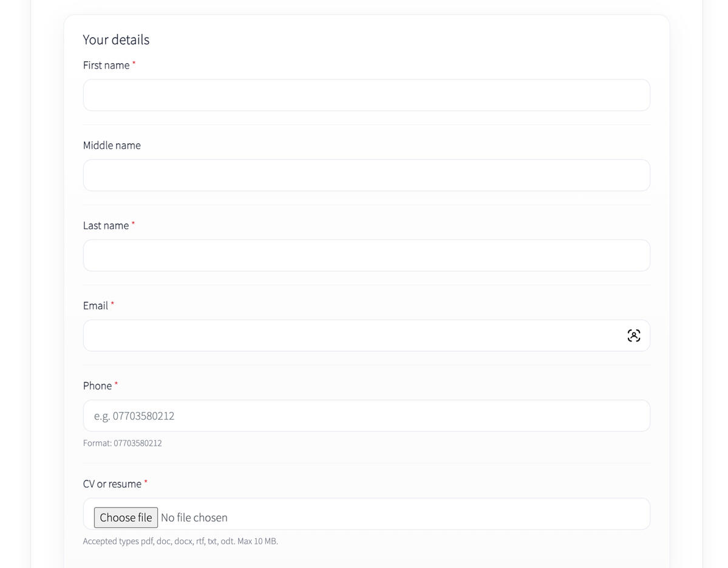Click the red asterisk beside First name
The image size is (728, 568).
pyautogui.click(x=134, y=63)
